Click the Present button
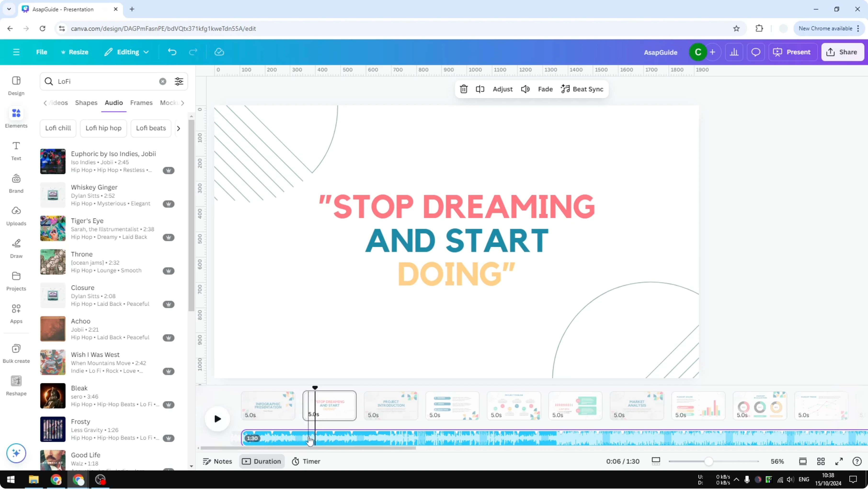This screenshot has height=489, width=868. tap(793, 52)
